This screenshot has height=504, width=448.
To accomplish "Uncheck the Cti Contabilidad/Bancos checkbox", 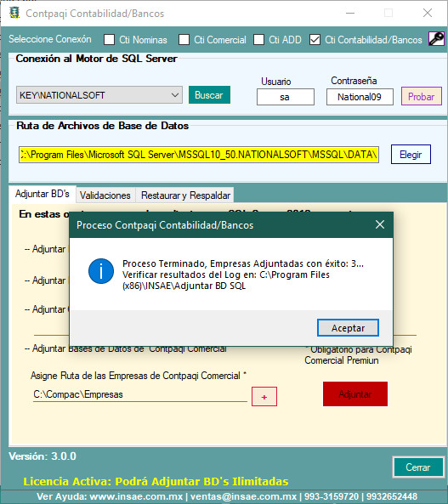I will tap(315, 40).
